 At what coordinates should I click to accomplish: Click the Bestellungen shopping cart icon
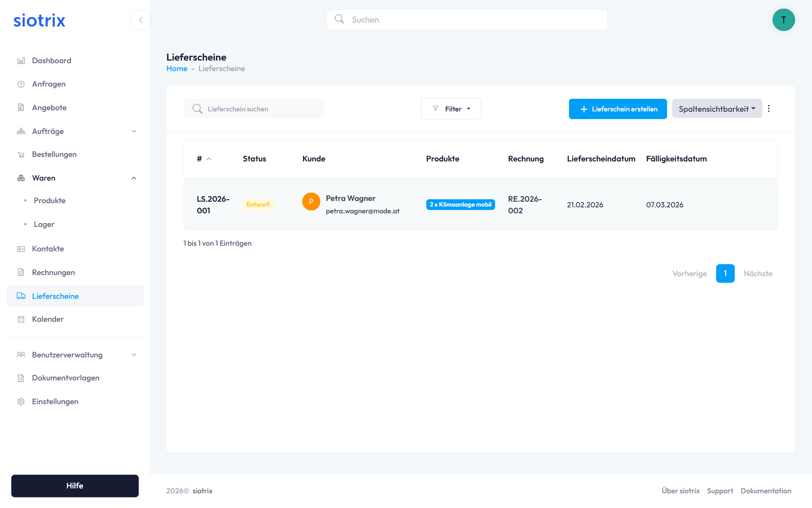[x=21, y=155]
